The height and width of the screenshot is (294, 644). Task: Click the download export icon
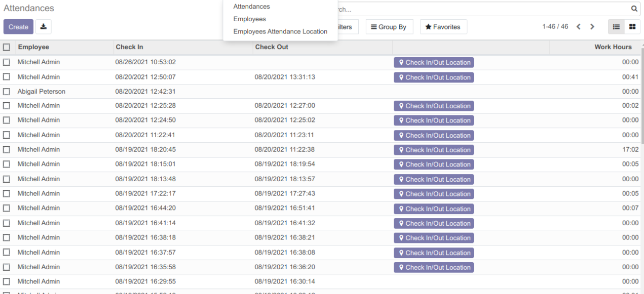tap(43, 27)
